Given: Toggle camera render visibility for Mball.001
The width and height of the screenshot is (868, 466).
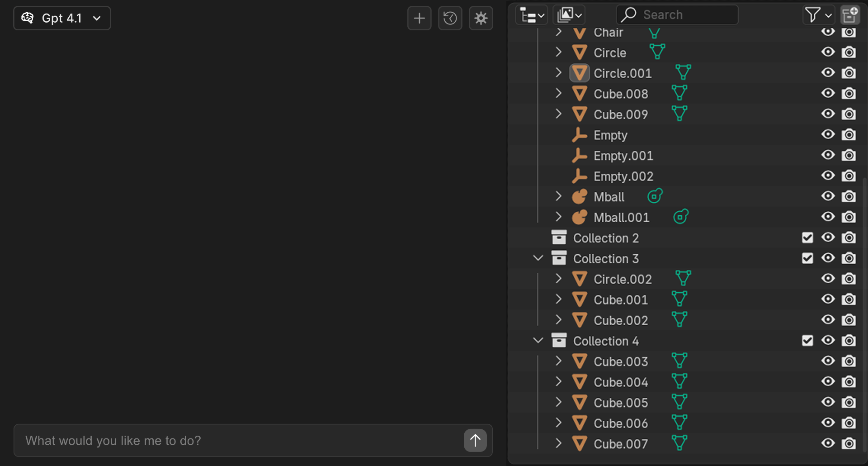Looking at the screenshot, I should 849,217.
